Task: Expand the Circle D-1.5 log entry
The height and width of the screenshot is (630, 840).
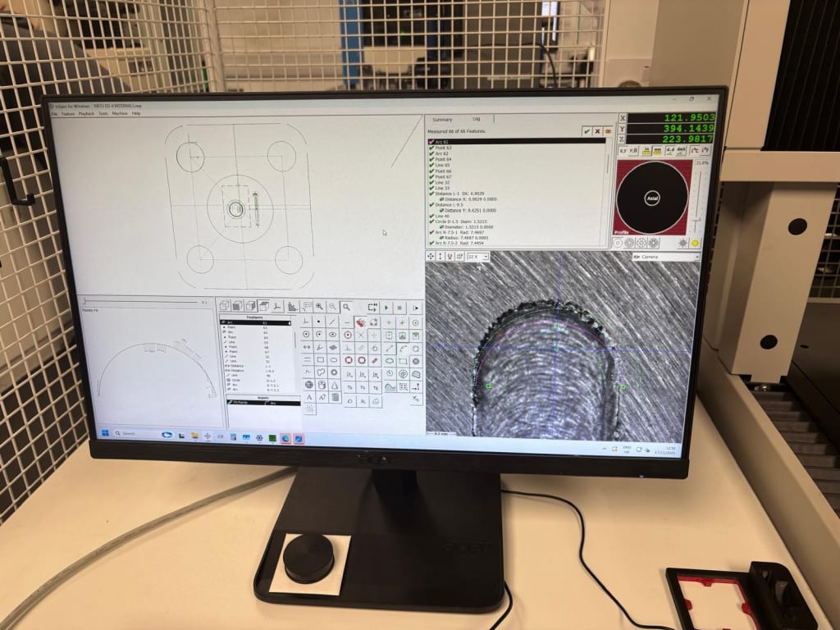Action: click(431, 221)
